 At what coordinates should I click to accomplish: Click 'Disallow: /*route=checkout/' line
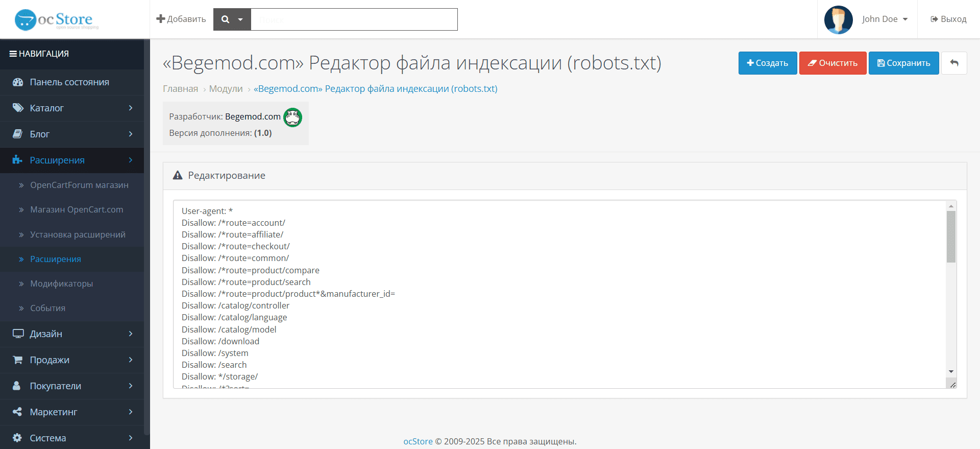tap(236, 246)
